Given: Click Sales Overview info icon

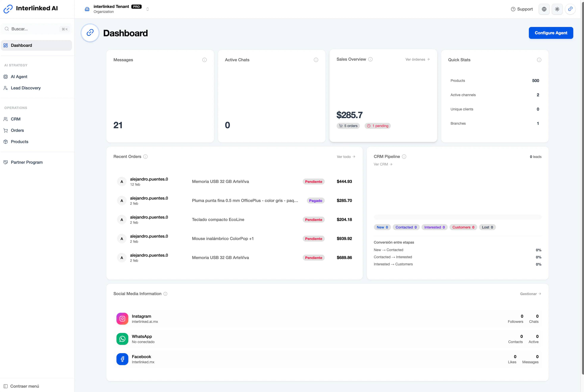Looking at the screenshot, I should point(370,59).
